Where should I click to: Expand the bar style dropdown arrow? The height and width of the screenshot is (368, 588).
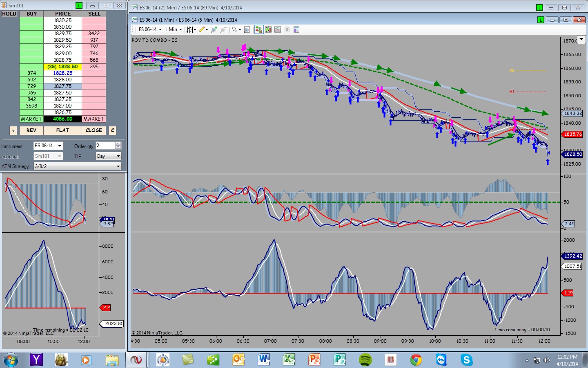pyautogui.click(x=195, y=29)
